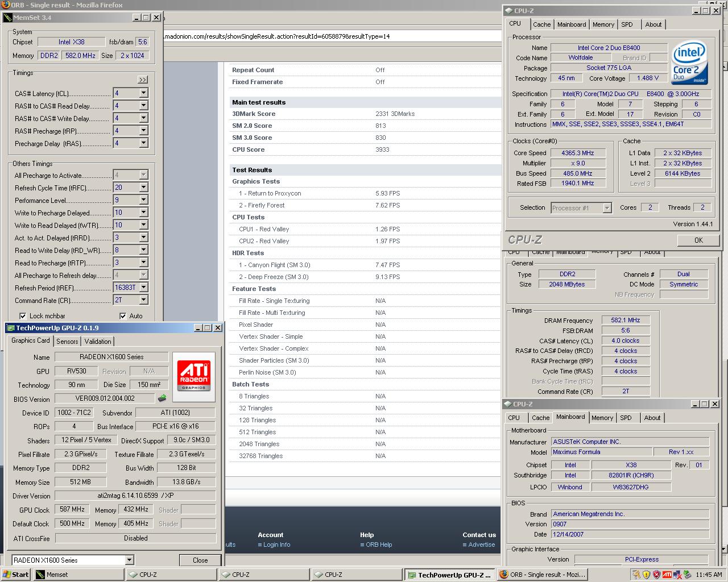Click the red shield alert tray icon
The image size is (728, 582).
(x=656, y=575)
